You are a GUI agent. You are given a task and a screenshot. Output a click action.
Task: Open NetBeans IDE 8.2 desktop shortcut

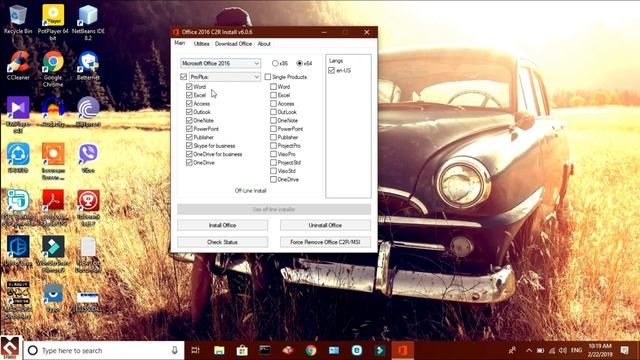pos(88,21)
